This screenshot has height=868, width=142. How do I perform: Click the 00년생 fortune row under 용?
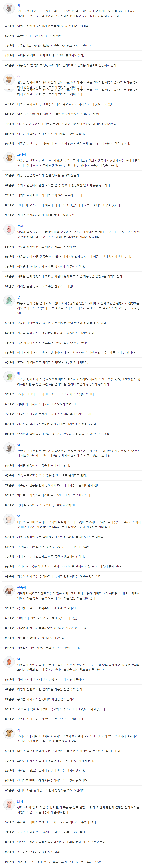[71, 363]
